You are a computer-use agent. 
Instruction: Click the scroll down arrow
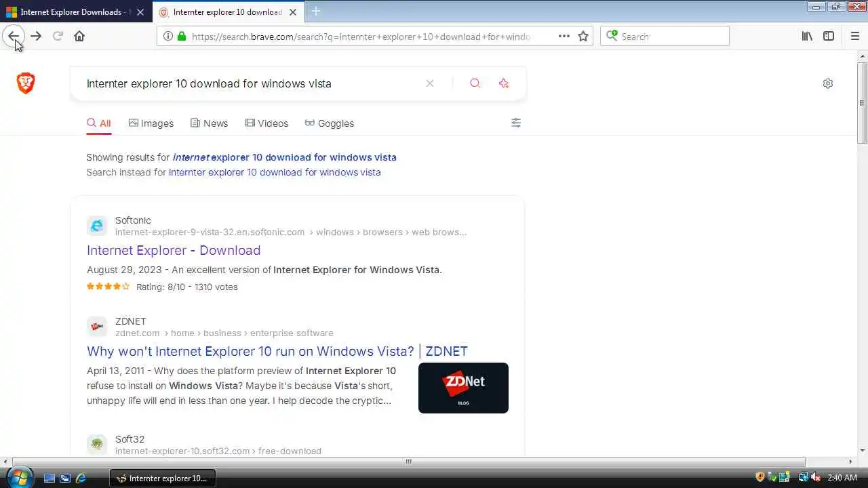click(862, 450)
